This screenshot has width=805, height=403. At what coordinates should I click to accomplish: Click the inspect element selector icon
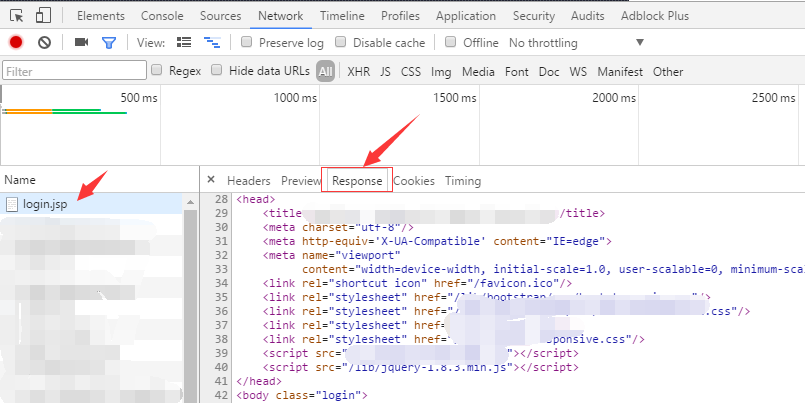pos(16,16)
